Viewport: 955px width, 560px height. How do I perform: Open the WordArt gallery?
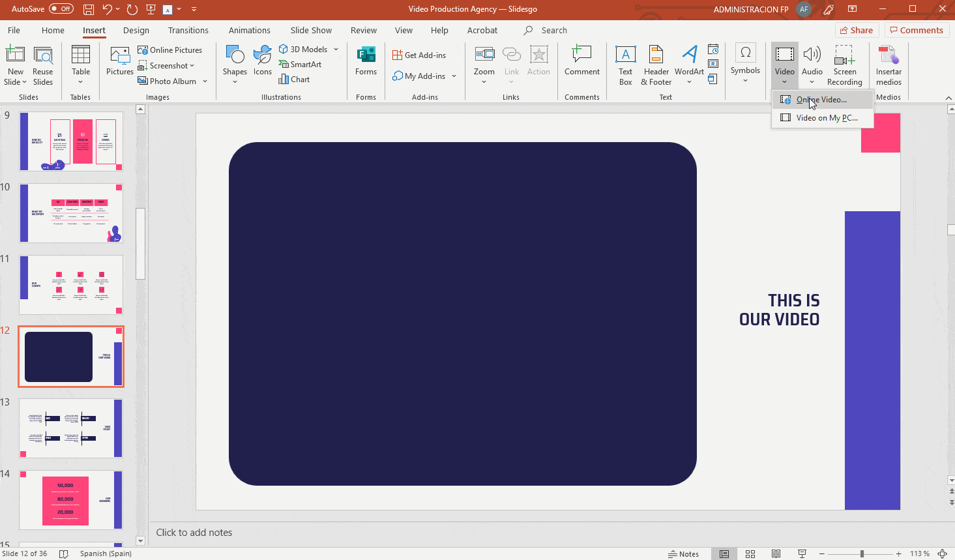689,65
